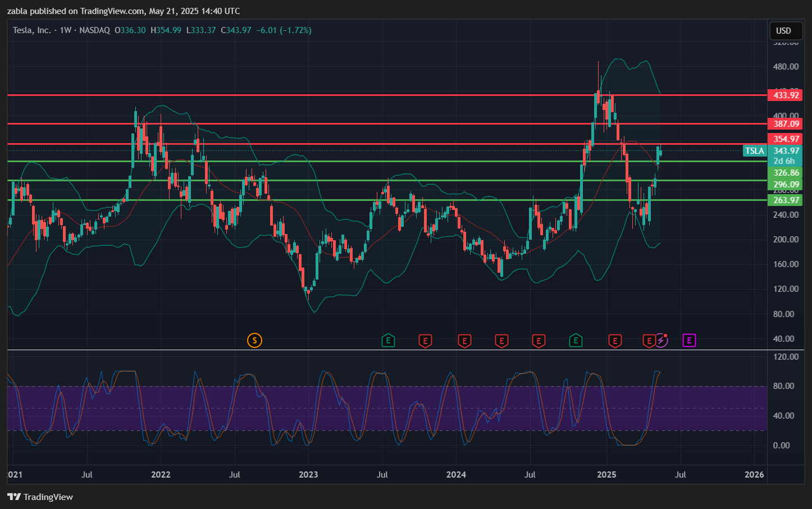Click the TSLA symbol label on price scale
This screenshot has width=812, height=509.
tap(755, 150)
